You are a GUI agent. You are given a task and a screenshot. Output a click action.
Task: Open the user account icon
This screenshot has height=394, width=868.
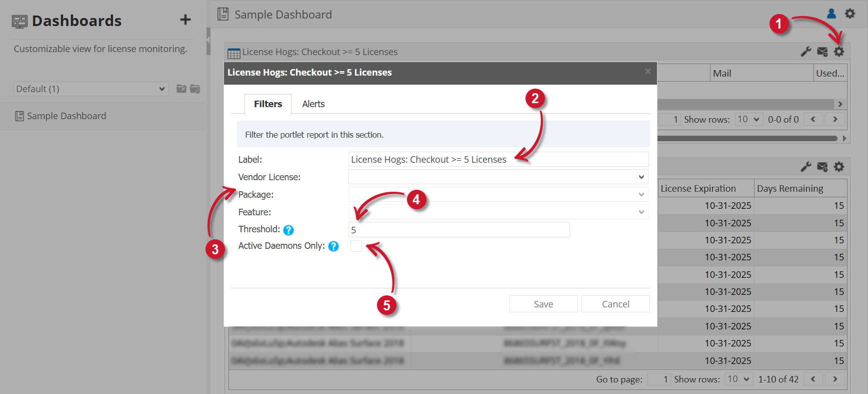831,14
